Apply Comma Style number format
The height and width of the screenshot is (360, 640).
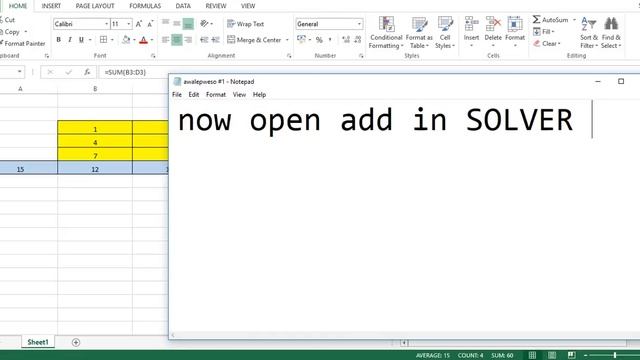coord(330,40)
